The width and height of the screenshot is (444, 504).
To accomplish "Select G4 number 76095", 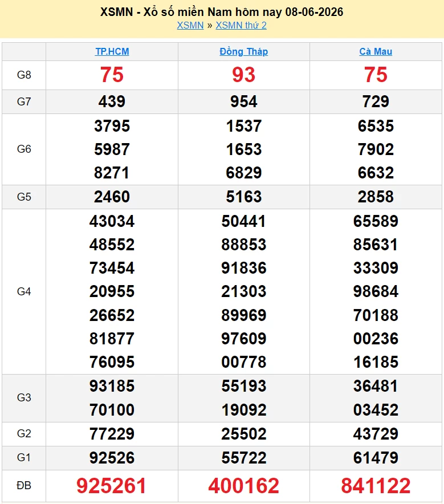I will click(x=112, y=362).
